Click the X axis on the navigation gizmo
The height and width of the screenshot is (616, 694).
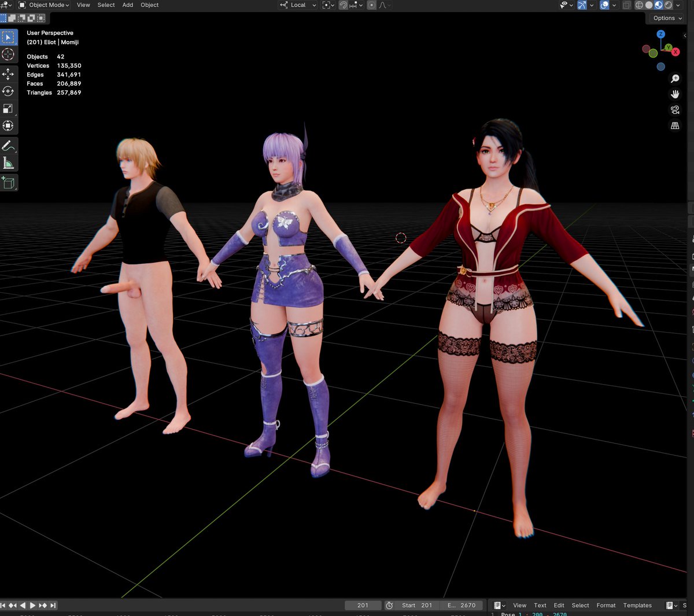(675, 52)
